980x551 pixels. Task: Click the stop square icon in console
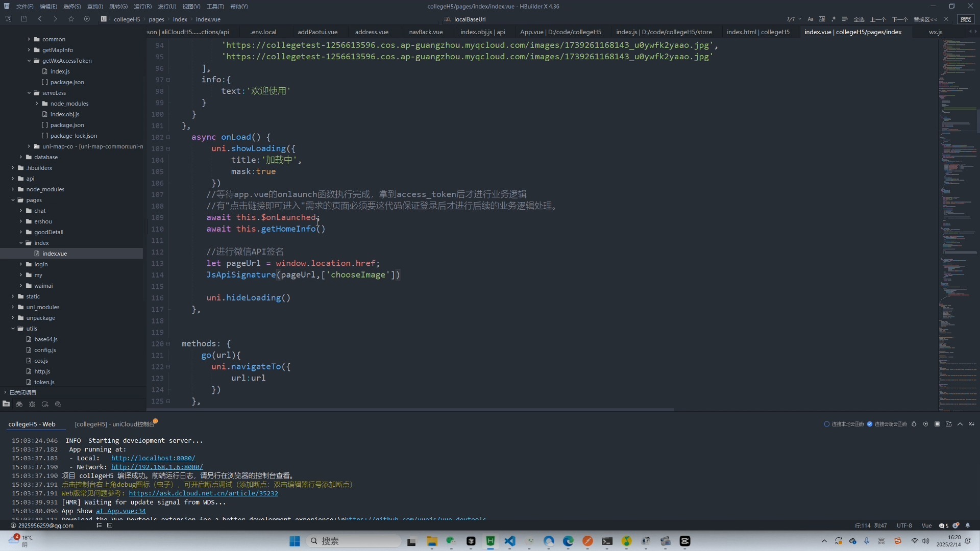(937, 424)
